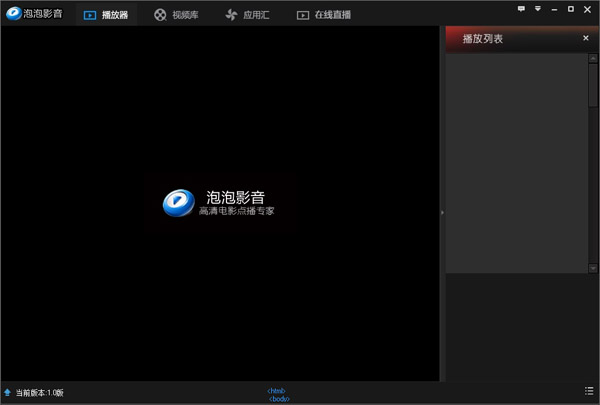Click the update arrow icon in status bar
This screenshot has height=405, width=600.
(x=7, y=392)
